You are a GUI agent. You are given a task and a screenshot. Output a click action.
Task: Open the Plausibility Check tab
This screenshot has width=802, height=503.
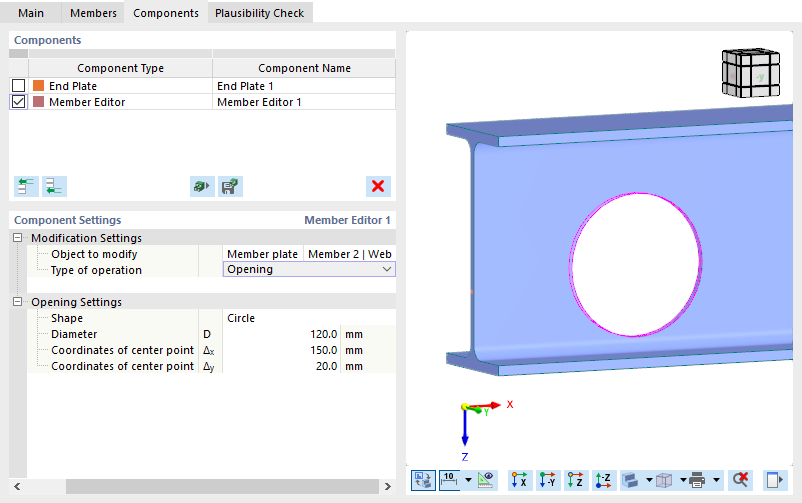point(259,13)
